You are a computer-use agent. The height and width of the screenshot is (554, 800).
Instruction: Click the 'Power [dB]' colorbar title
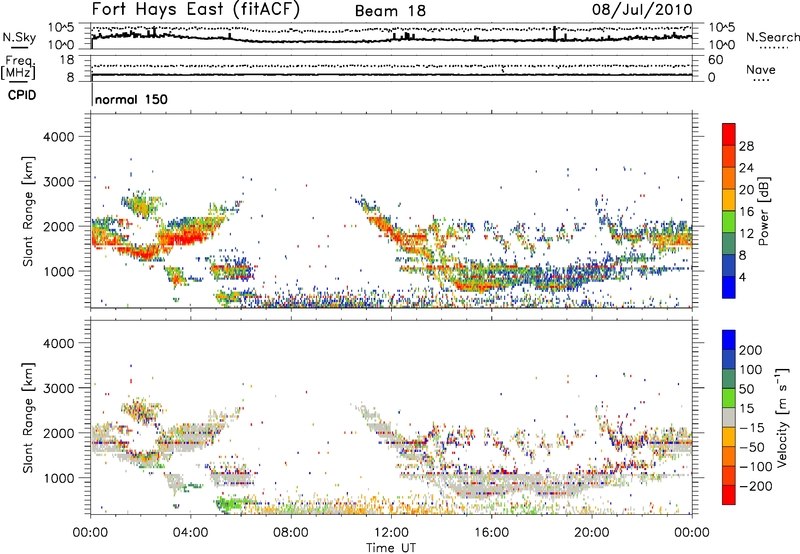click(764, 211)
